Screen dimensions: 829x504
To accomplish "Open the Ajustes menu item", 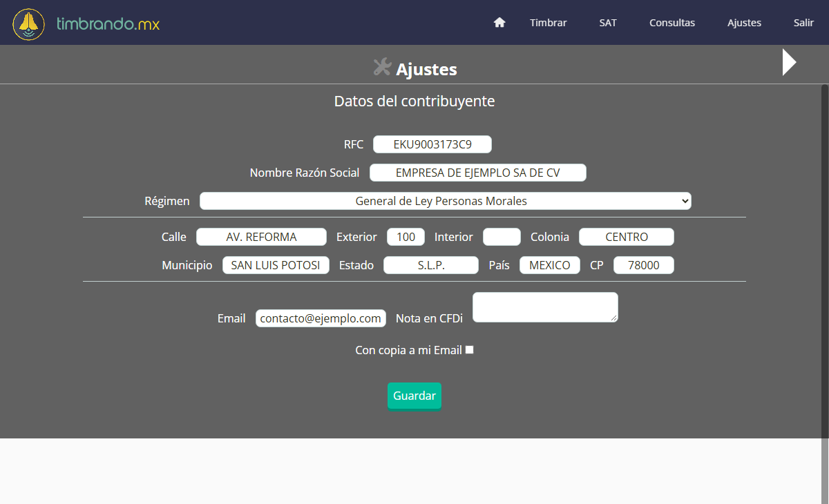I will [744, 23].
